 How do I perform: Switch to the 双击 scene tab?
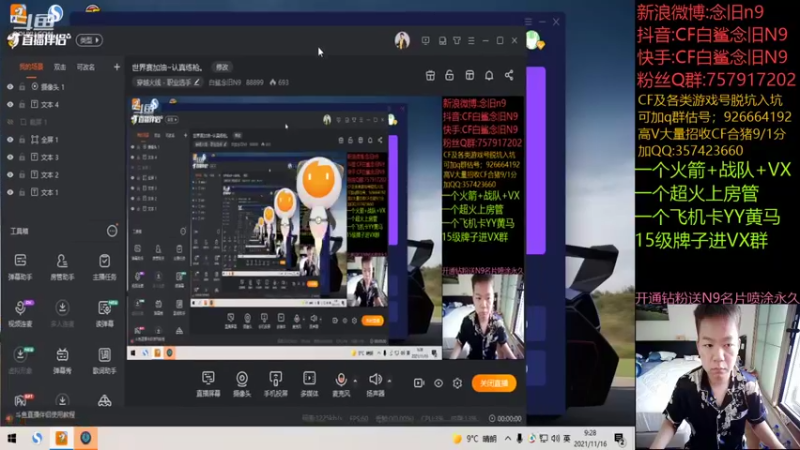[60, 67]
